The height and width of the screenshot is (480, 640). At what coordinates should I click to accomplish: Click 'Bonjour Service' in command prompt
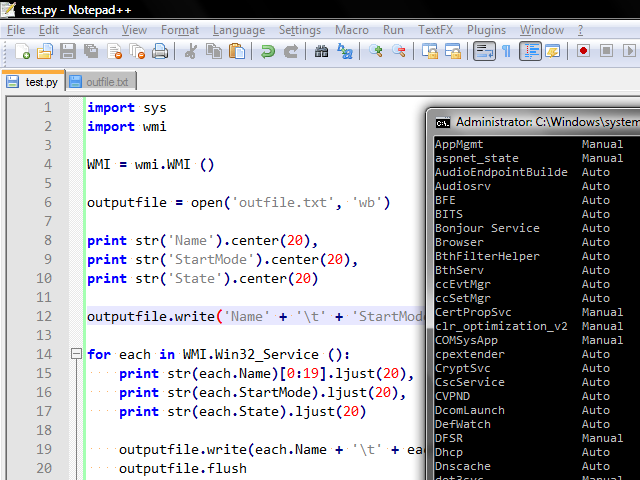click(487, 228)
